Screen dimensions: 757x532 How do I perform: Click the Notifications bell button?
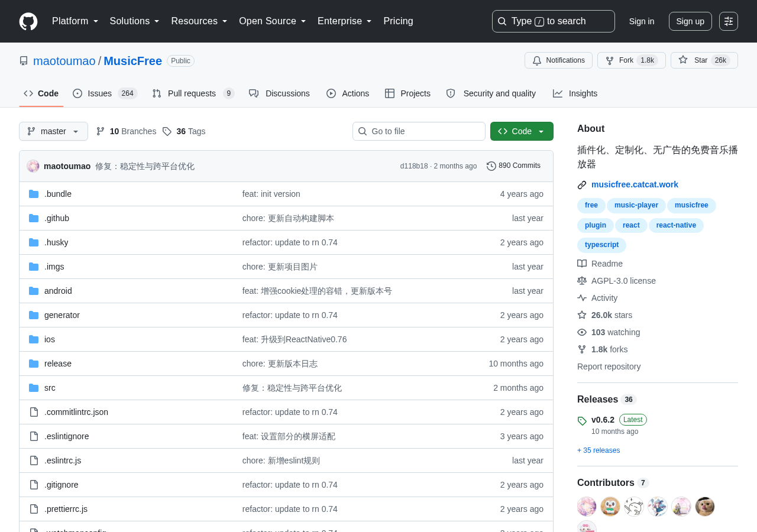(x=558, y=60)
